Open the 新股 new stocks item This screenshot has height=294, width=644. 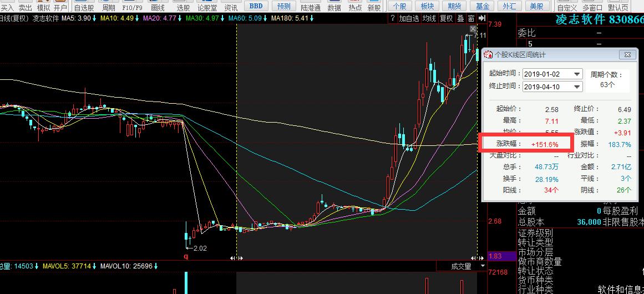pyautogui.click(x=374, y=7)
